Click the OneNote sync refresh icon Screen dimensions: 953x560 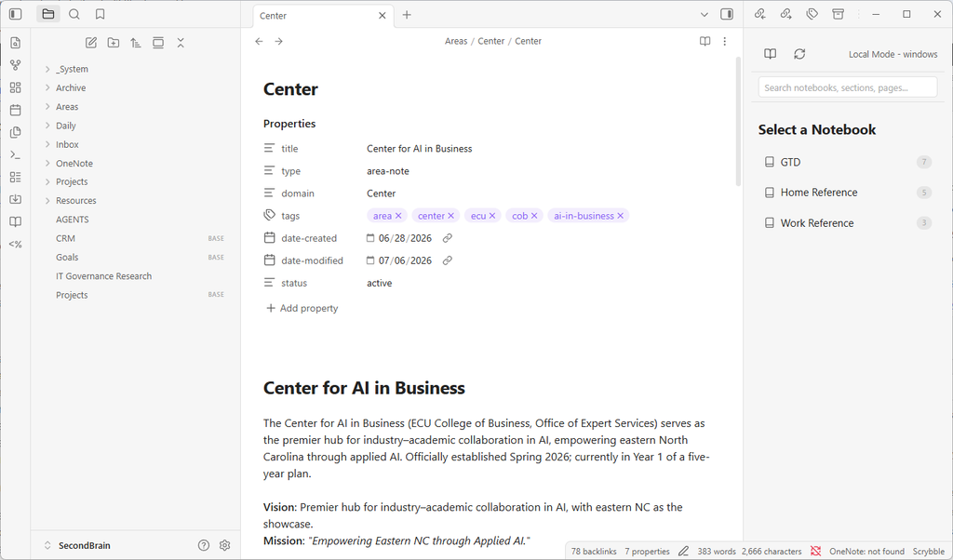pos(799,54)
